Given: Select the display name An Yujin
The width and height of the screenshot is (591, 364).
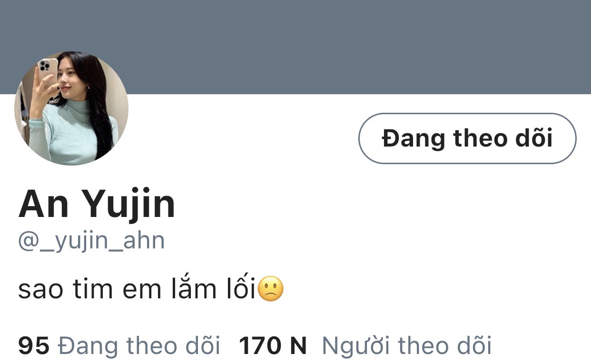Looking at the screenshot, I should 97,205.
